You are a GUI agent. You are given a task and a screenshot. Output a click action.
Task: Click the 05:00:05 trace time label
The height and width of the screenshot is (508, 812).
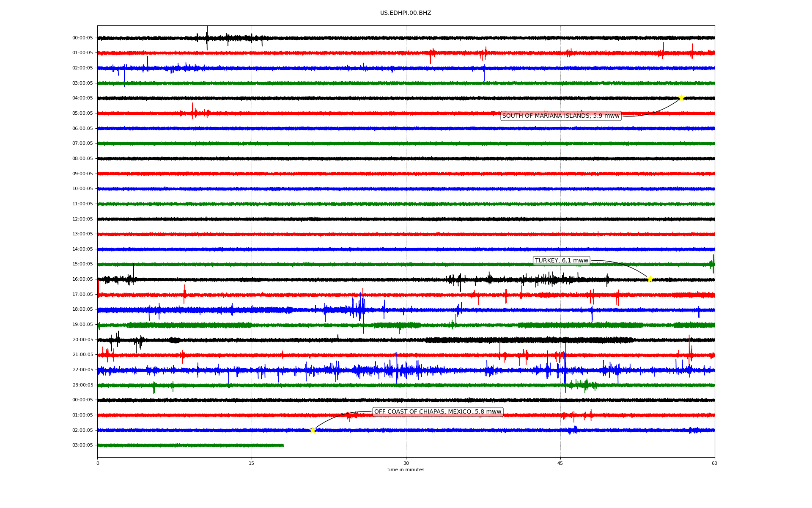(82, 113)
